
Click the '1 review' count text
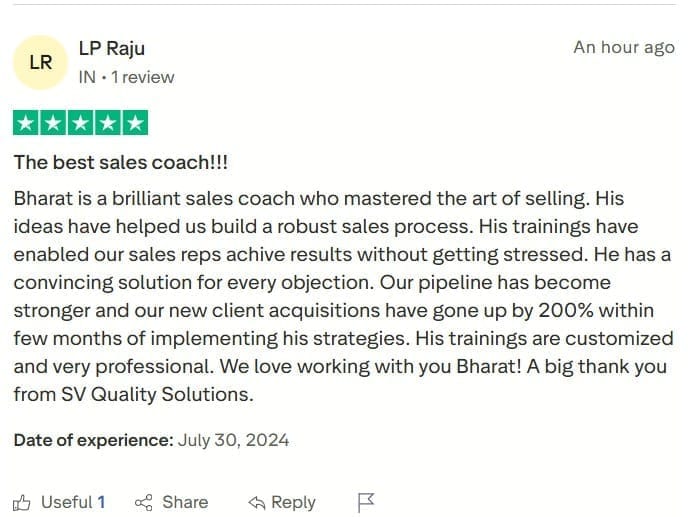143,77
